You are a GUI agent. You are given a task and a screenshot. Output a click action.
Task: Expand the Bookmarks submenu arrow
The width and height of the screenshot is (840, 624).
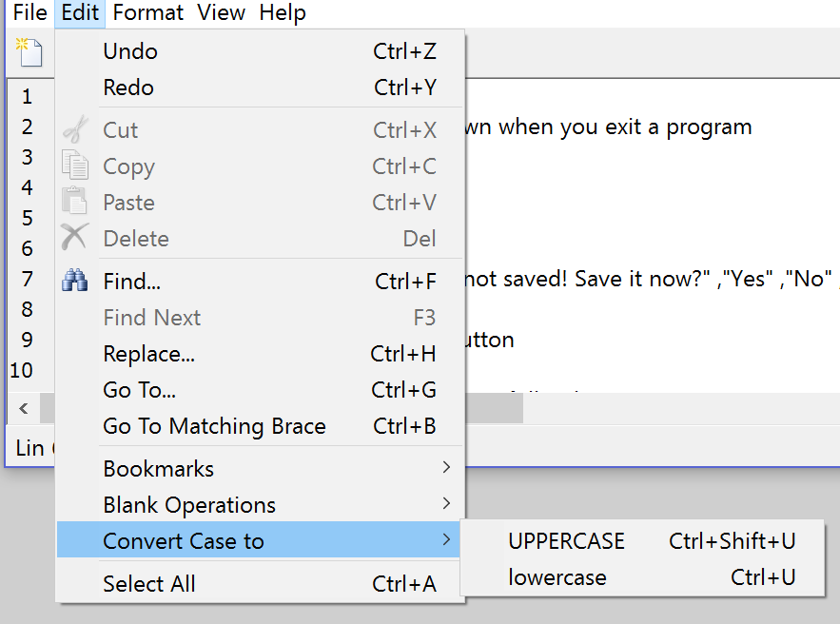(446, 468)
